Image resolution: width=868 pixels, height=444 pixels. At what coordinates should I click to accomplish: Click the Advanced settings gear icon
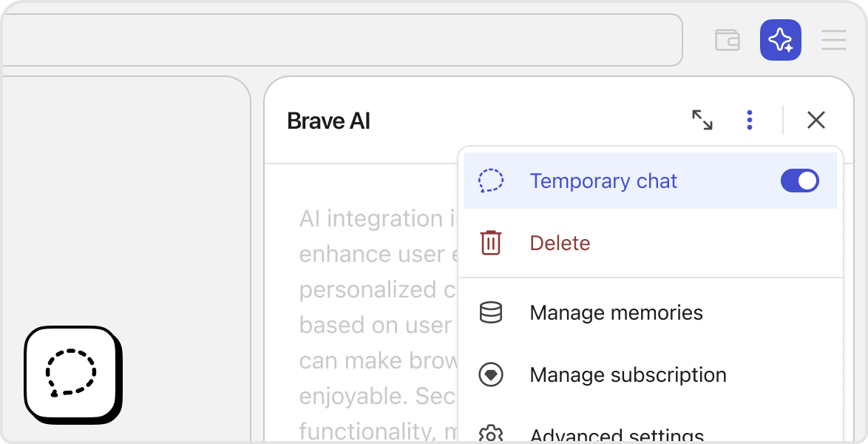[x=491, y=434]
